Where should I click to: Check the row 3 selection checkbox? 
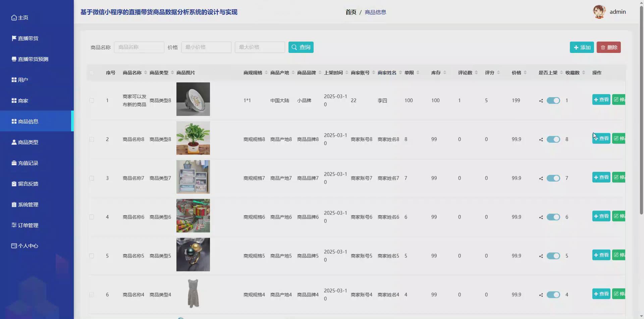tap(92, 178)
